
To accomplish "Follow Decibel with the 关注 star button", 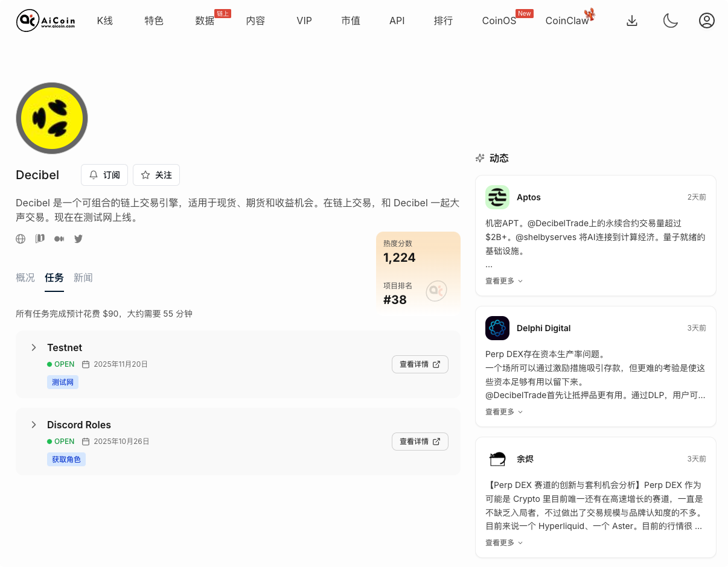I will click(156, 175).
